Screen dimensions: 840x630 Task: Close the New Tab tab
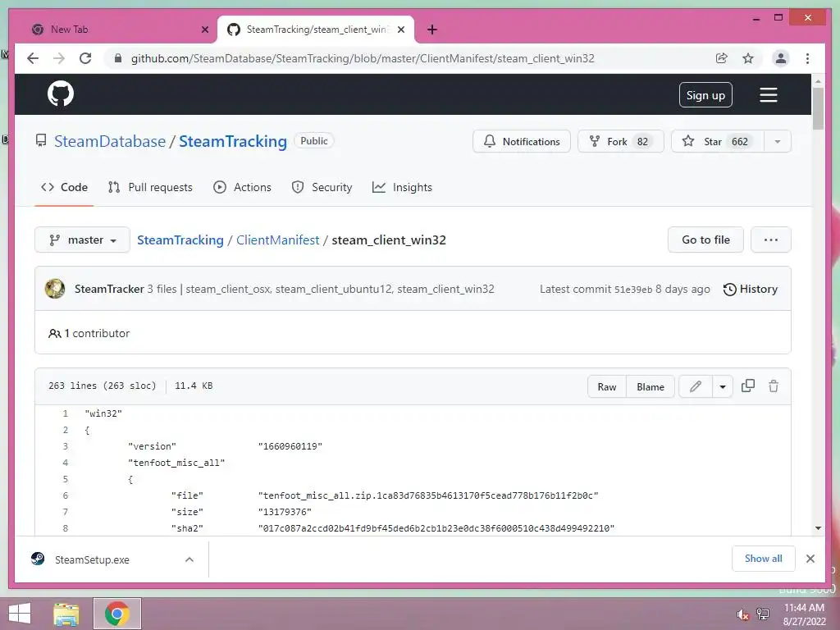pyautogui.click(x=204, y=30)
